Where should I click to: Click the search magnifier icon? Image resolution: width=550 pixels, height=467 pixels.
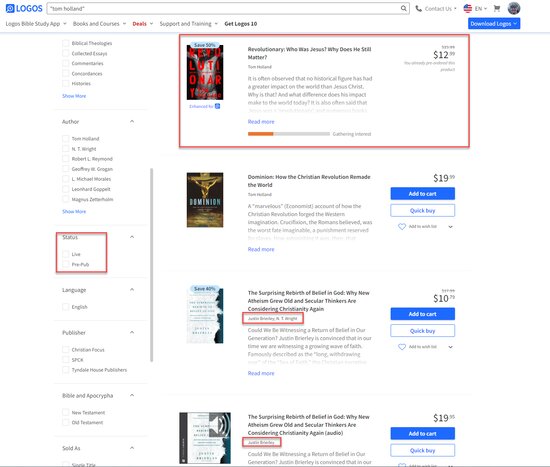[404, 8]
